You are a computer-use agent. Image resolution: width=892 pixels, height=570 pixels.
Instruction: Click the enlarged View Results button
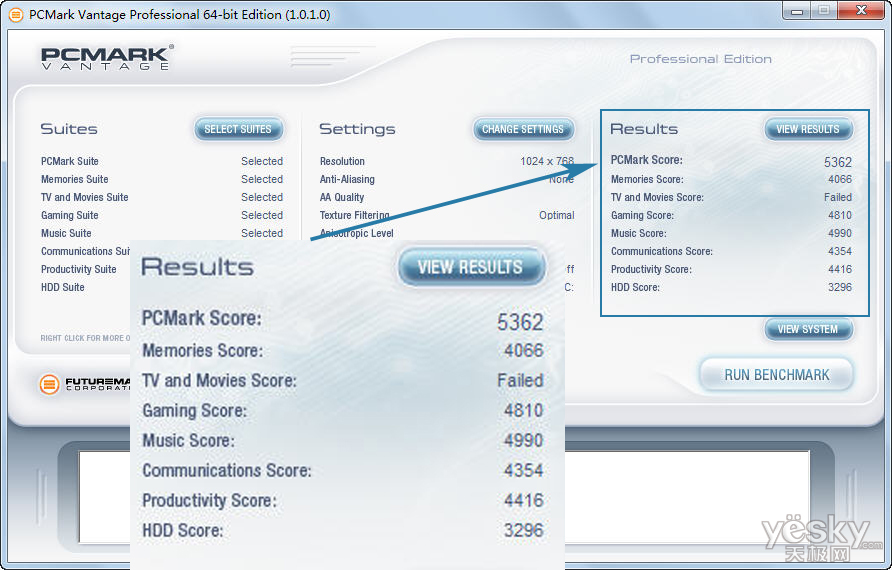click(x=471, y=267)
